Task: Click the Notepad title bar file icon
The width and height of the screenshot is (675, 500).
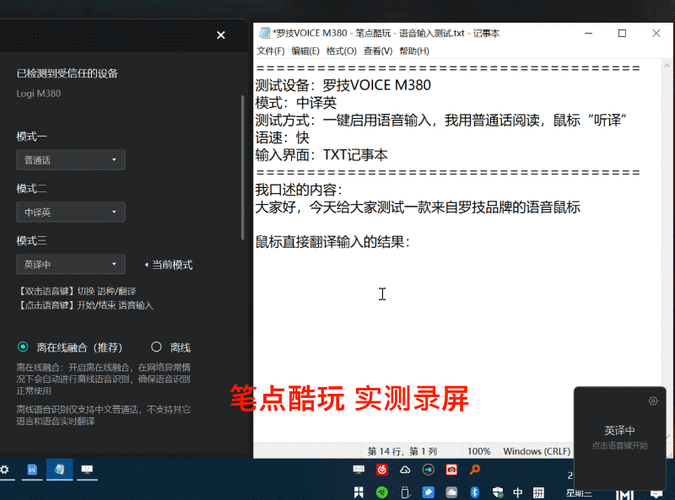Action: [264, 33]
